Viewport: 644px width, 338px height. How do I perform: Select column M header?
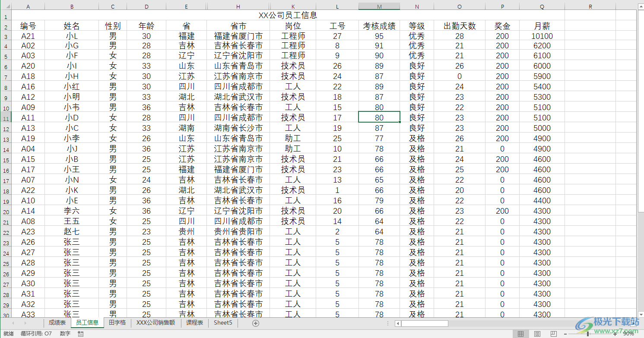pos(379,6)
